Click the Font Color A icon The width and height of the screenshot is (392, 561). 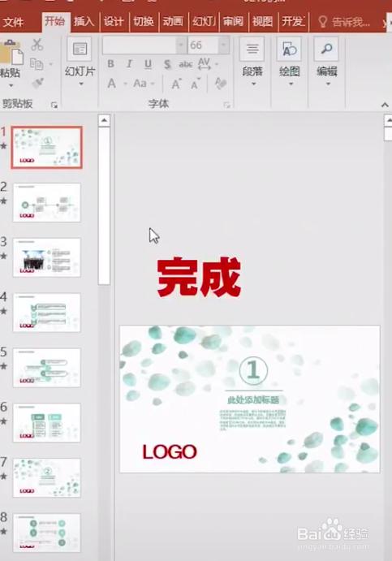(x=111, y=84)
